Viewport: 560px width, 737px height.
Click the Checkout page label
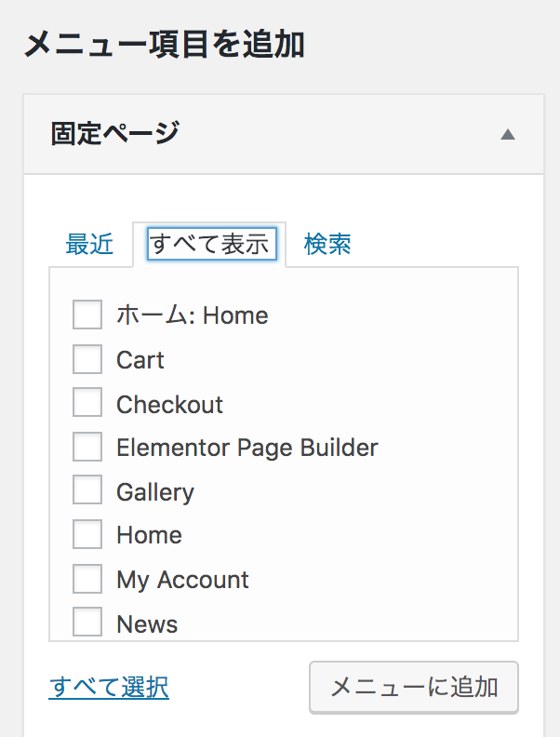point(169,405)
